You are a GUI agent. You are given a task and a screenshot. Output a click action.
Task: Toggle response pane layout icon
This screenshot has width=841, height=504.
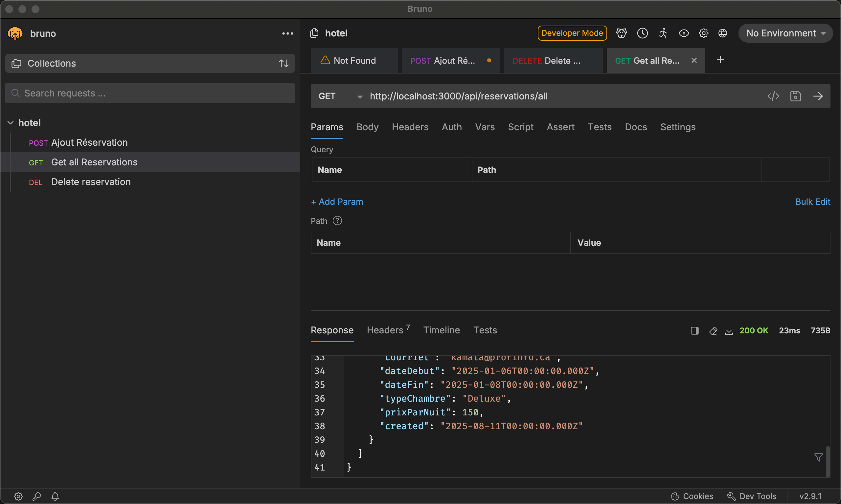[694, 331]
